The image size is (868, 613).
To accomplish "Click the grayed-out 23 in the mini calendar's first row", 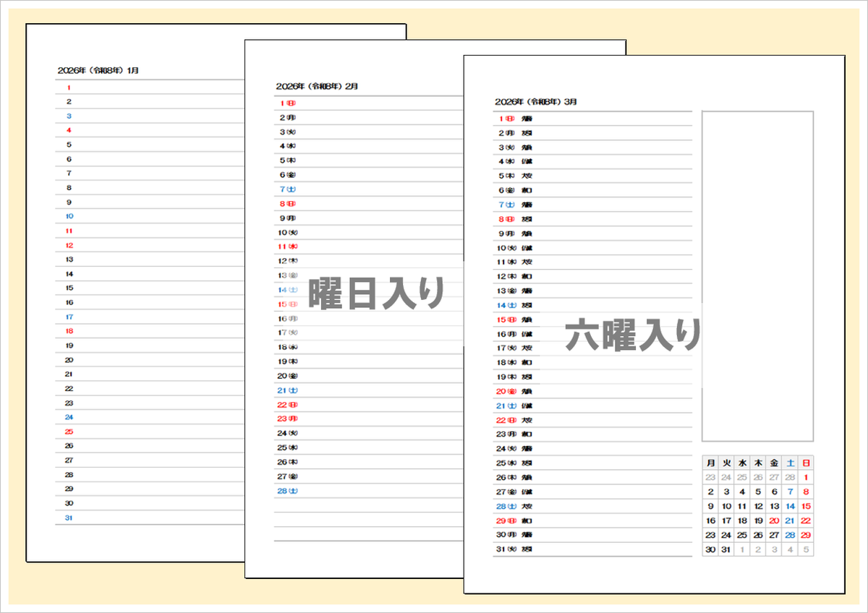I will coord(710,476).
